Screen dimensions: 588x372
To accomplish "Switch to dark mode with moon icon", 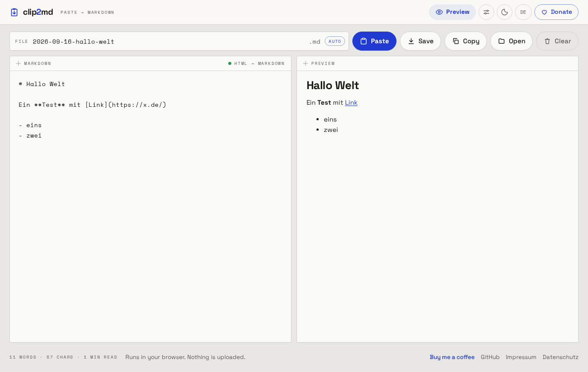I will point(505,12).
